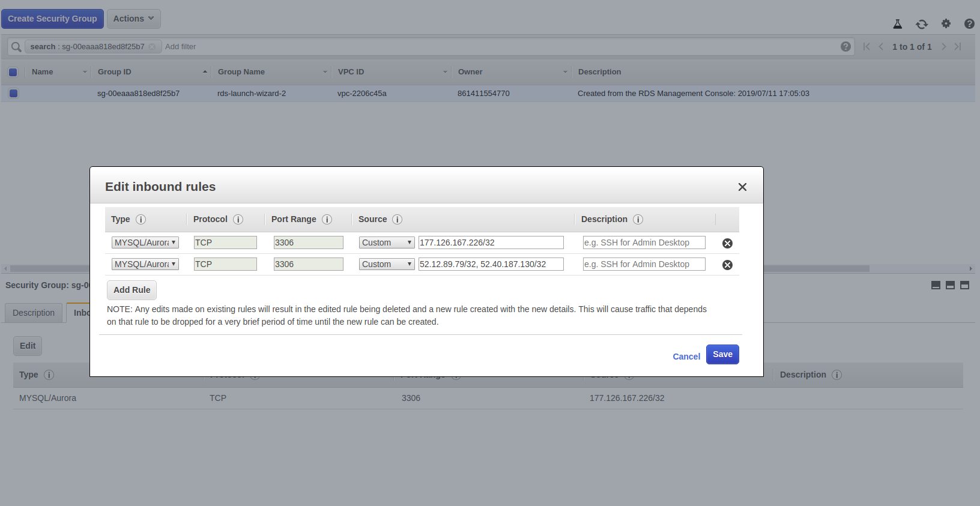Viewport: 980px width, 506px height.
Task: Sort by Group ID column
Action: tap(151, 72)
